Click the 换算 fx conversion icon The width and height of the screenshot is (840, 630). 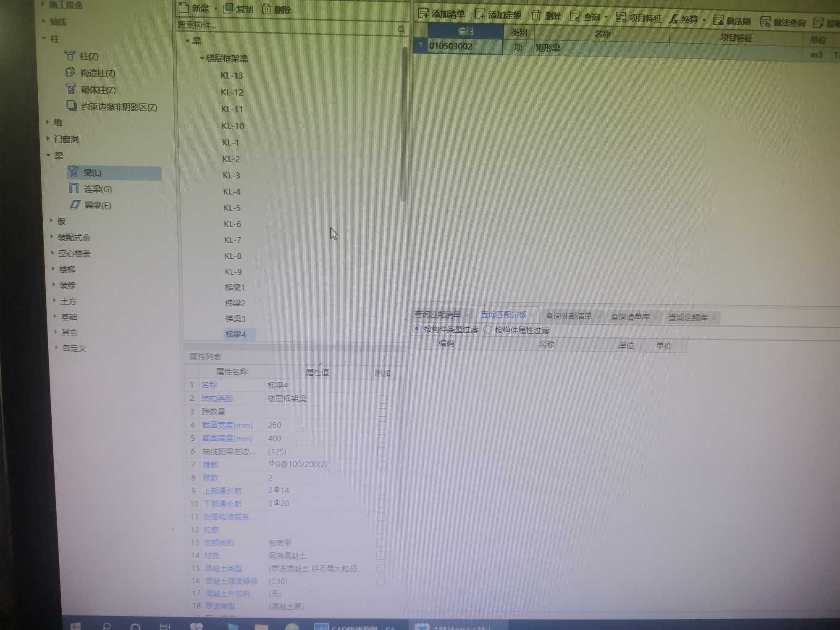674,19
